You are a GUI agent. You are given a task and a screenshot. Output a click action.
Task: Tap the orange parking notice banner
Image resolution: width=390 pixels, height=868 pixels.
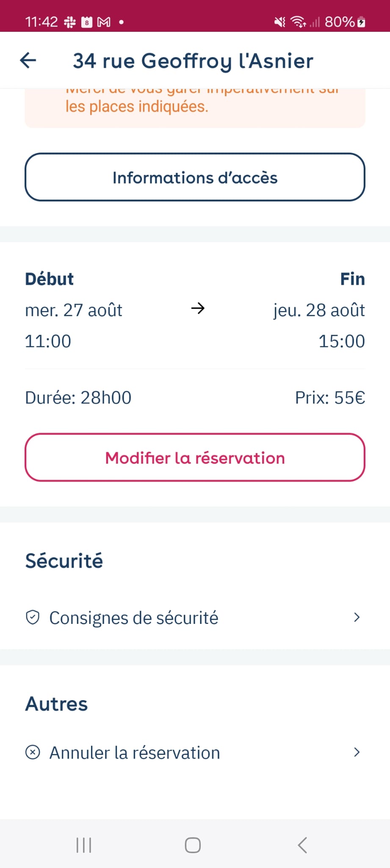195,108
